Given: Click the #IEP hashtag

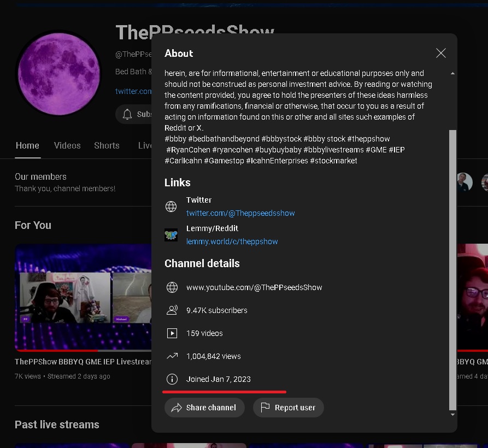Looking at the screenshot, I should coord(397,150).
